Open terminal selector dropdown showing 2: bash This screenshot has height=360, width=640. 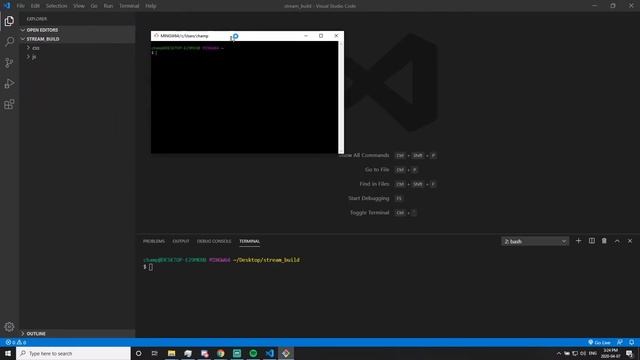tap(535, 241)
